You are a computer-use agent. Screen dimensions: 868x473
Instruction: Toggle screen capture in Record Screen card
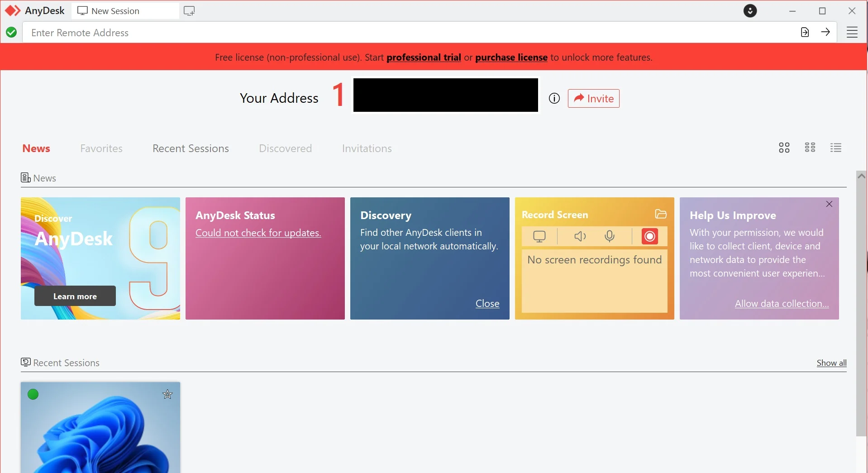(x=539, y=236)
